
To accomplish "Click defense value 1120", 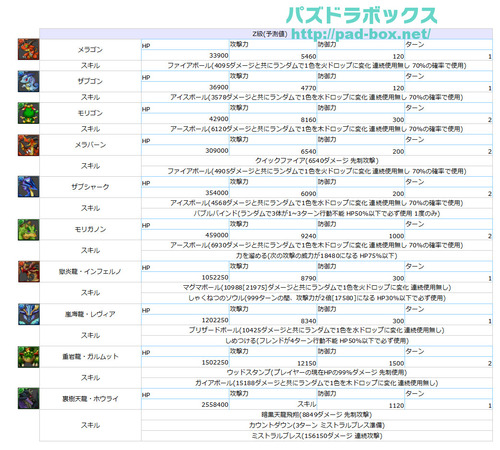I will [x=396, y=406].
